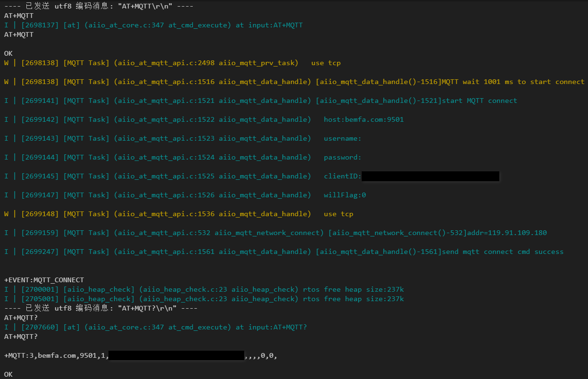Click the 'use tcp' warning at line 1536

coord(338,214)
